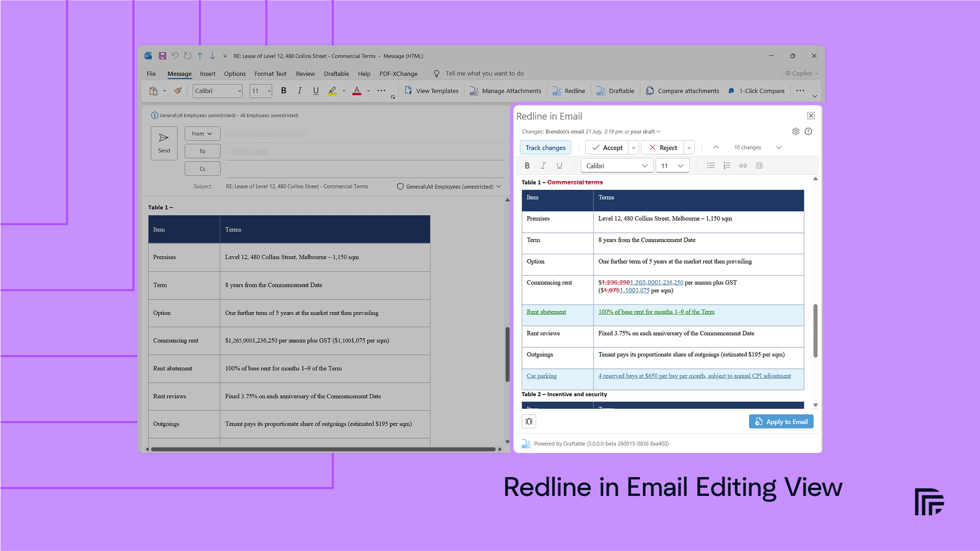Open the font color dropdown arrow
The width and height of the screenshot is (980, 551).
pos(369,91)
